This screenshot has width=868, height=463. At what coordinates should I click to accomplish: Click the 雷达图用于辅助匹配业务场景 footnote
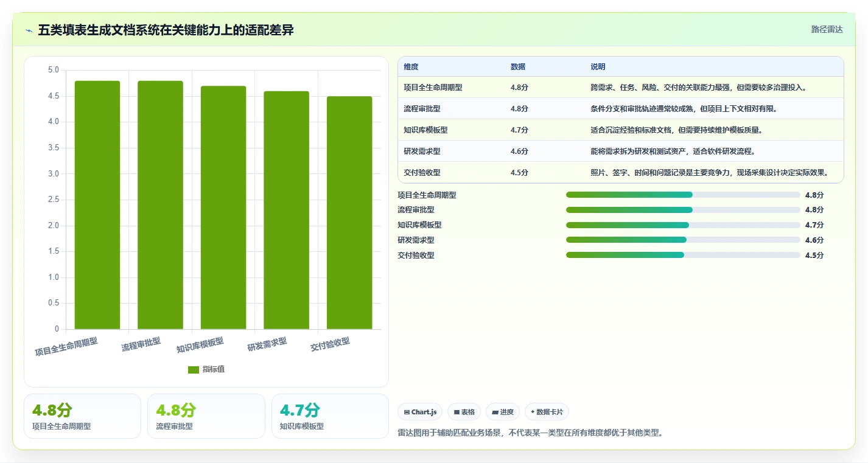530,433
